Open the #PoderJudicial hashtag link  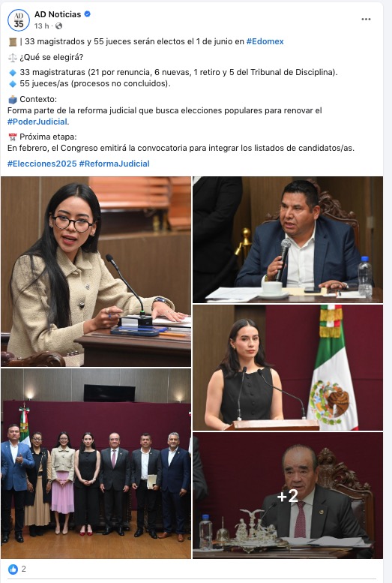37,122
